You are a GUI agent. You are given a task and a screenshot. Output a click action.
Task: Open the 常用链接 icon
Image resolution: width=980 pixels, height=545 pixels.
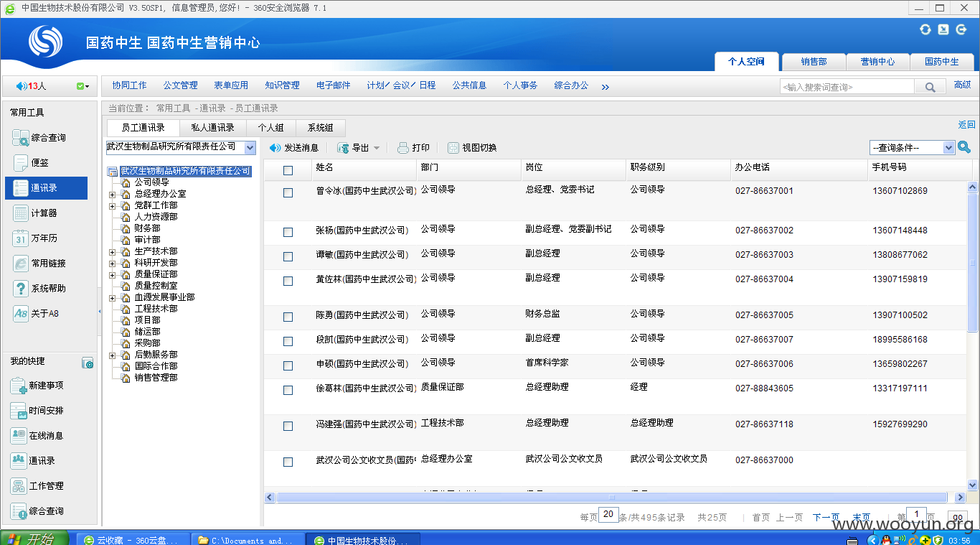pos(20,264)
